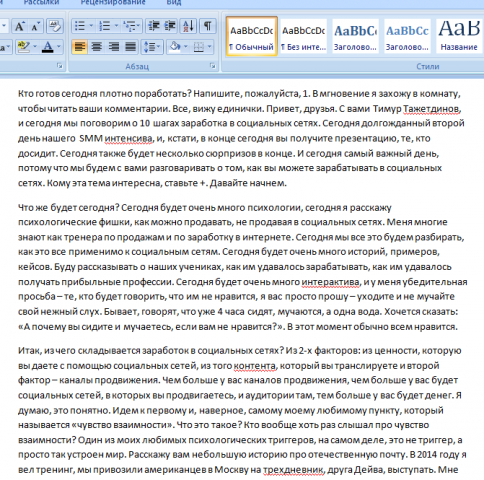Apply the font color A icon
Screen dimensions: 484x480
[x=48, y=47]
